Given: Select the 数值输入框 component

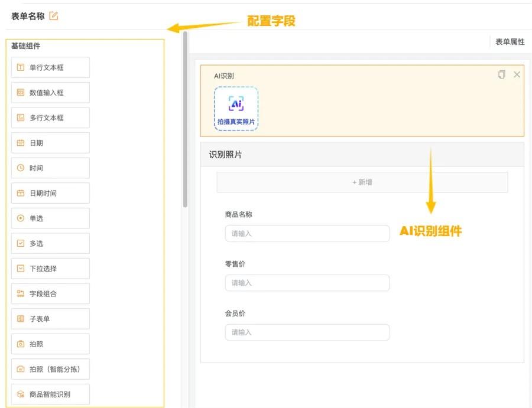Looking at the screenshot, I should tap(50, 93).
